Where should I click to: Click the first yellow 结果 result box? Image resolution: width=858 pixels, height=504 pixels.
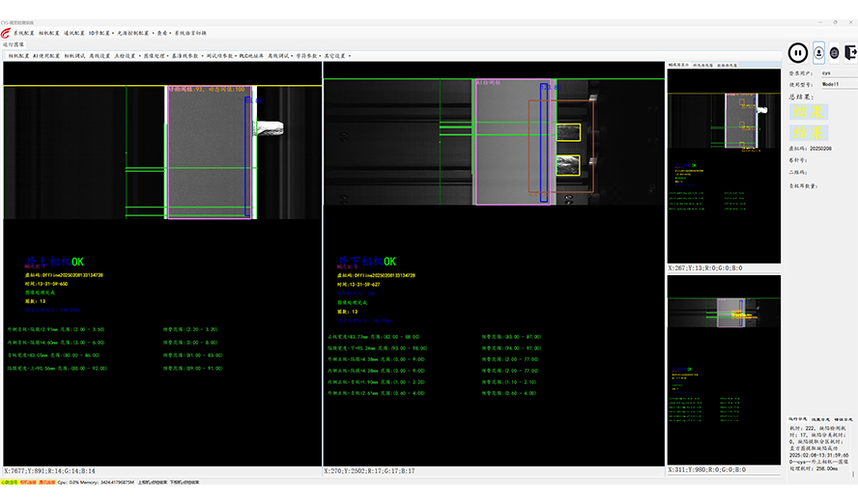(x=810, y=111)
